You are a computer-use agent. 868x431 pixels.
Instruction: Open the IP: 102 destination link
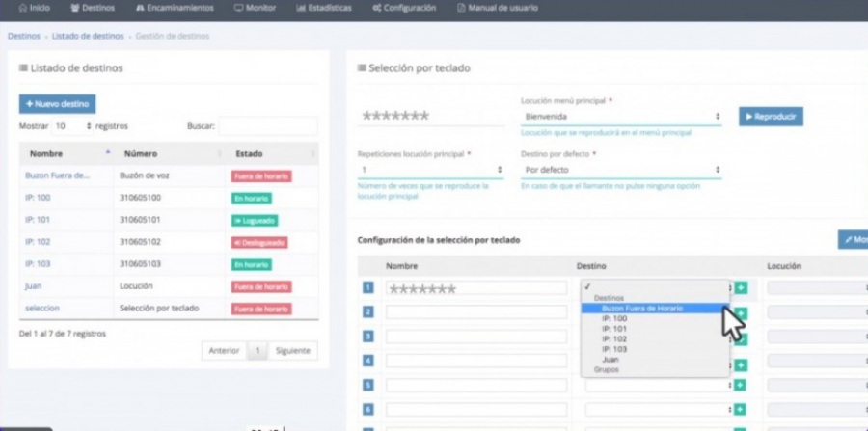(x=38, y=242)
